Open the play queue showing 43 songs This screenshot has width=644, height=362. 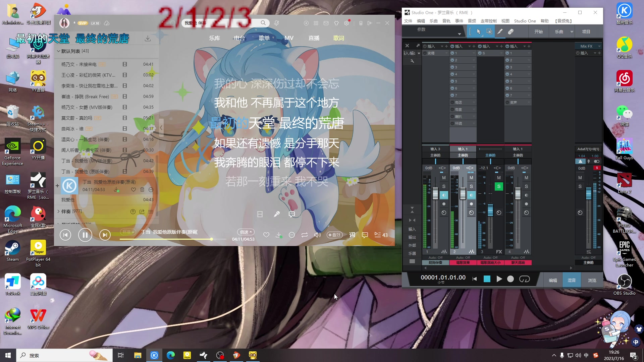click(x=381, y=235)
